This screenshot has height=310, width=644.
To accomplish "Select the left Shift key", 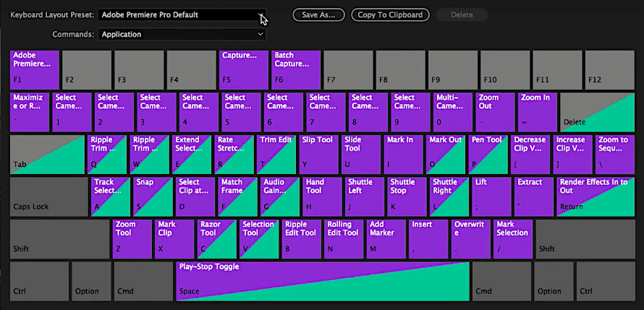I will click(x=59, y=239).
